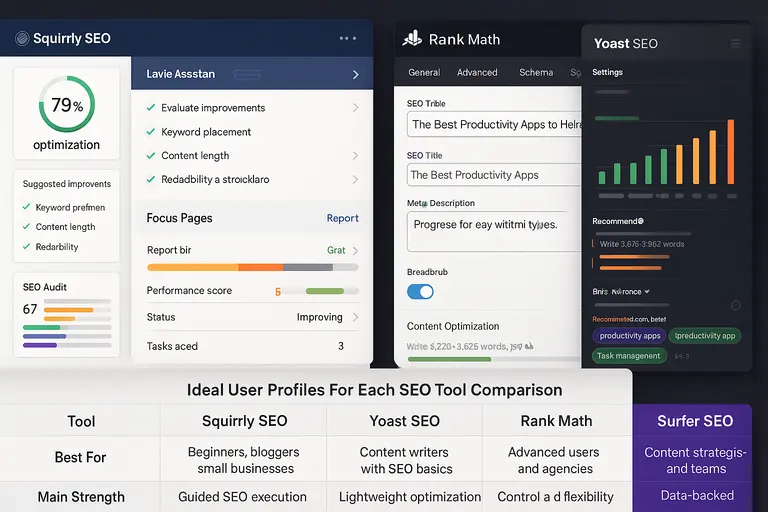Click the Yoast SEO table column header
768x512 pixels.
point(405,421)
